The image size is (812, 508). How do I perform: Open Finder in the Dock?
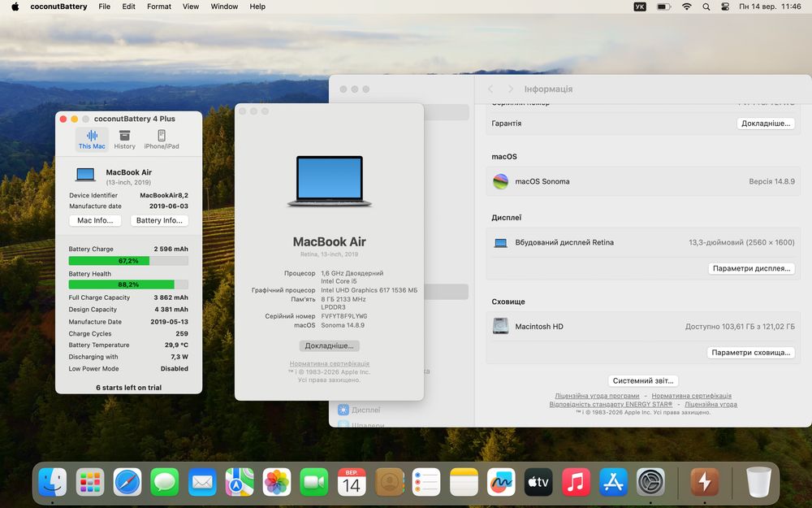coord(52,482)
